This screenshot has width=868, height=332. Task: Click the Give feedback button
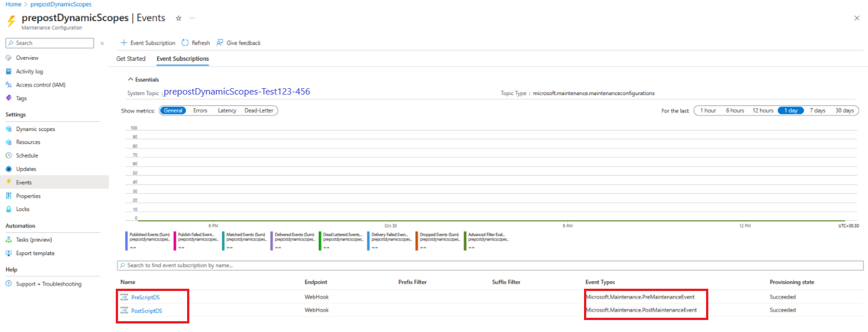pos(238,43)
